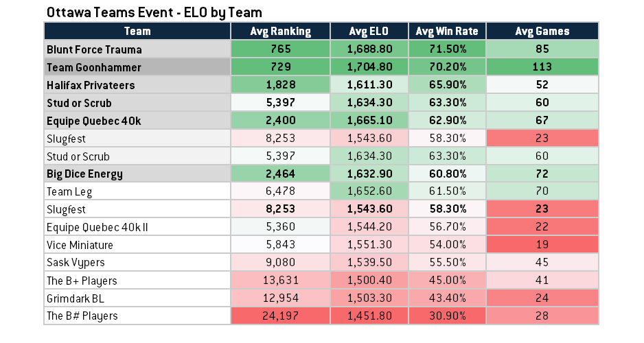This screenshot has width=644, height=343.
Task: Select the 71.50% win rate cell
Action: point(447,49)
